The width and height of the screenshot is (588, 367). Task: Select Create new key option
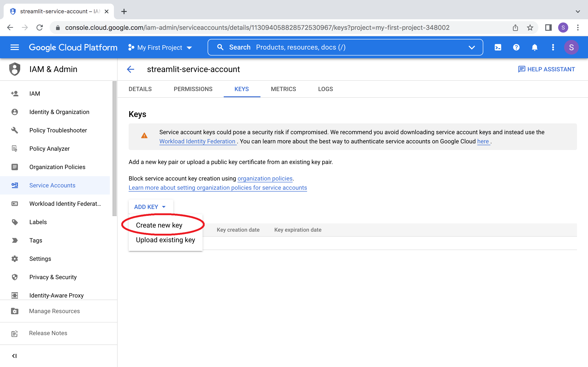159,225
